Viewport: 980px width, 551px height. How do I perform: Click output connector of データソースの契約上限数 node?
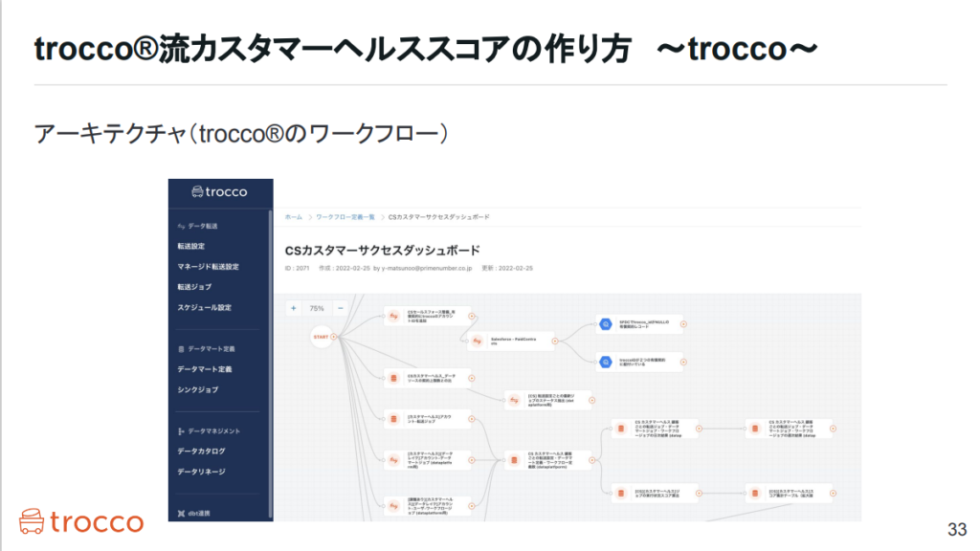[472, 378]
